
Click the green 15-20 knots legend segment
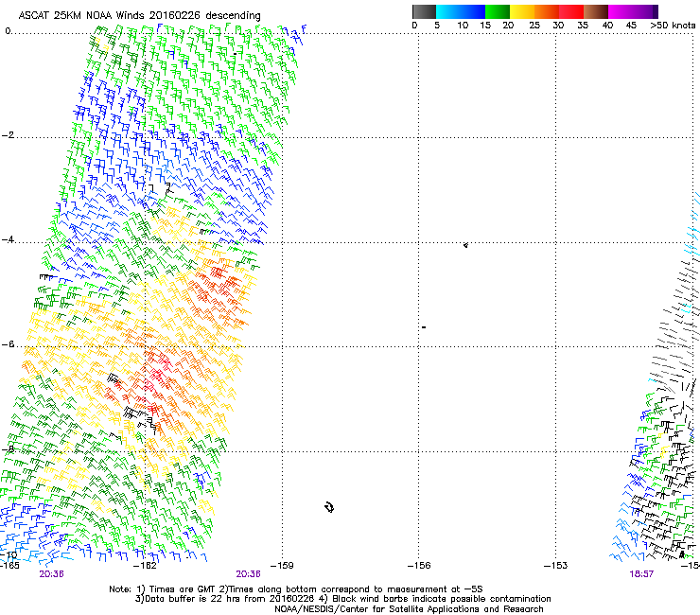498,11
